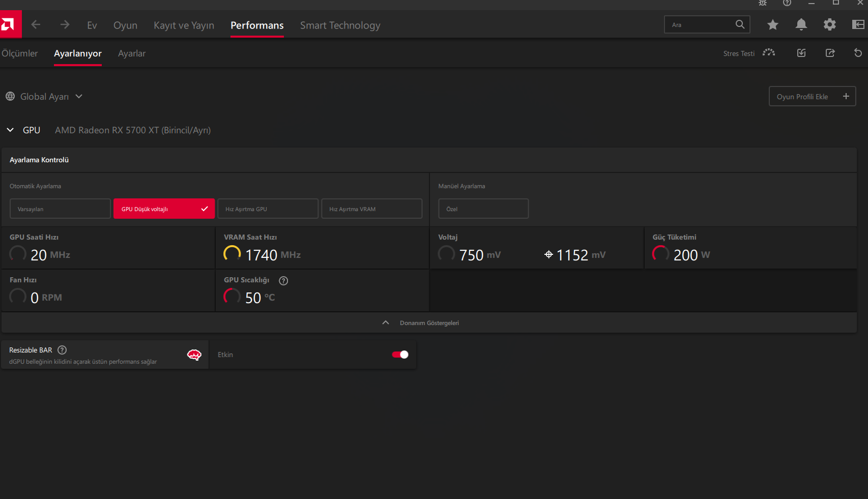Viewport: 868px width, 499px height.
Task: Click the red brain icon on Resizable BAR
Action: (194, 355)
